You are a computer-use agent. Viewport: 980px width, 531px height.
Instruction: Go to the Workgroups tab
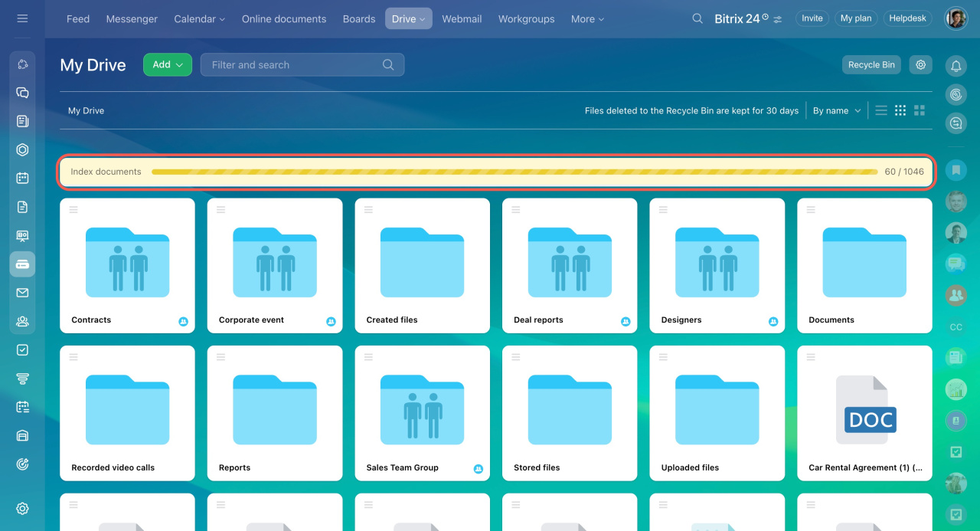(x=526, y=19)
